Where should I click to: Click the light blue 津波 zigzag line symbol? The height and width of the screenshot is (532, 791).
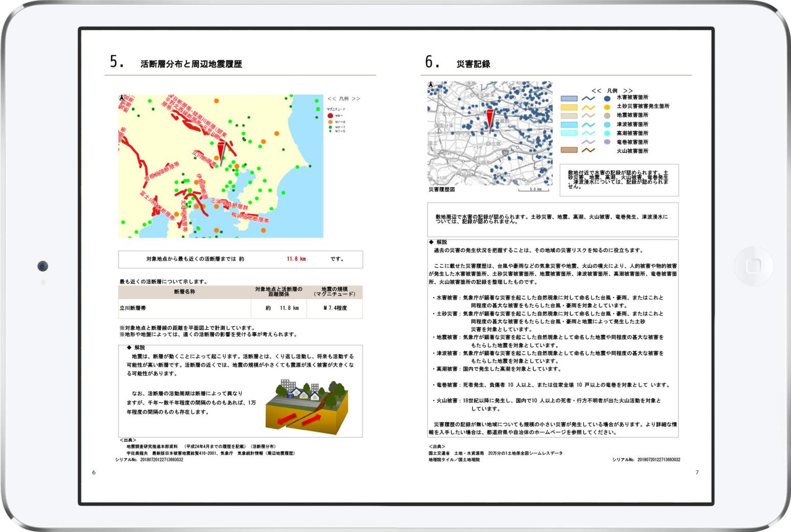pos(588,124)
